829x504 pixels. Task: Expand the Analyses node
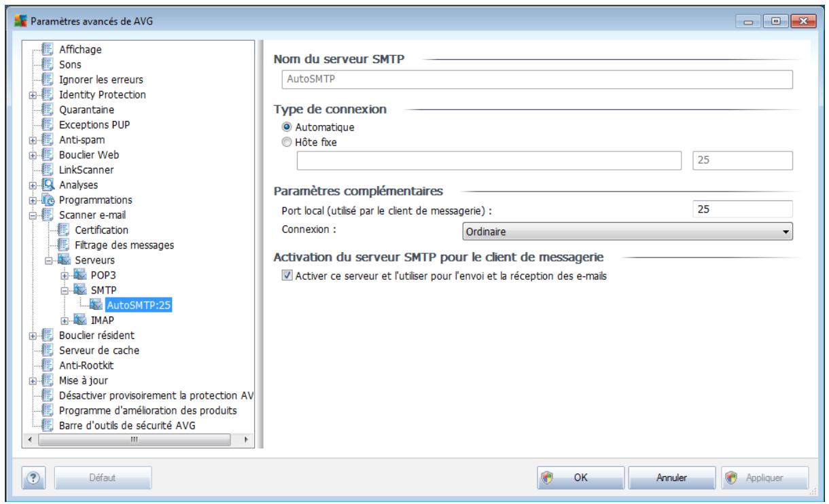click(32, 184)
